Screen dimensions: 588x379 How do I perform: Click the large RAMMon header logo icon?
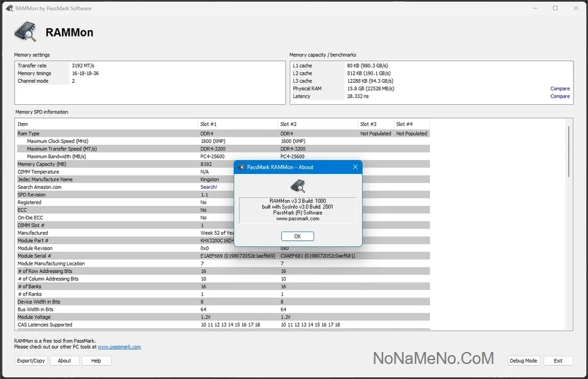(x=26, y=31)
